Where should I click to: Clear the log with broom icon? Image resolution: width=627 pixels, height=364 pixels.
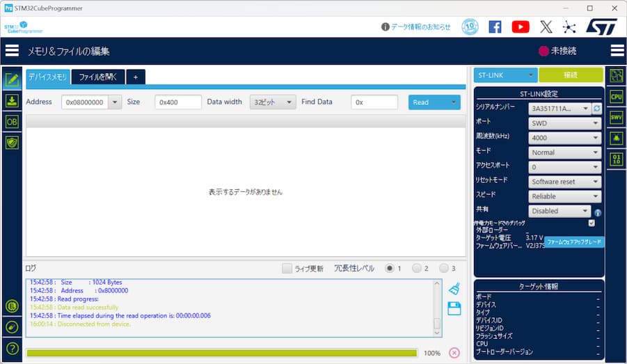point(454,288)
